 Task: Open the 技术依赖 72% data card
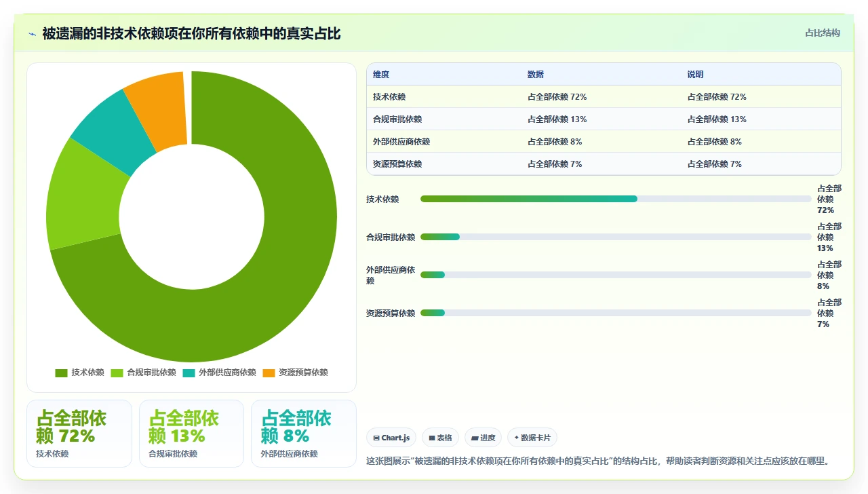[x=79, y=434]
